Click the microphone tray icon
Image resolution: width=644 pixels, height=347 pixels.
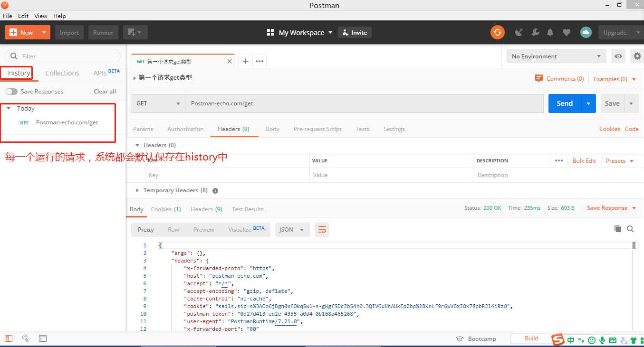602,340
